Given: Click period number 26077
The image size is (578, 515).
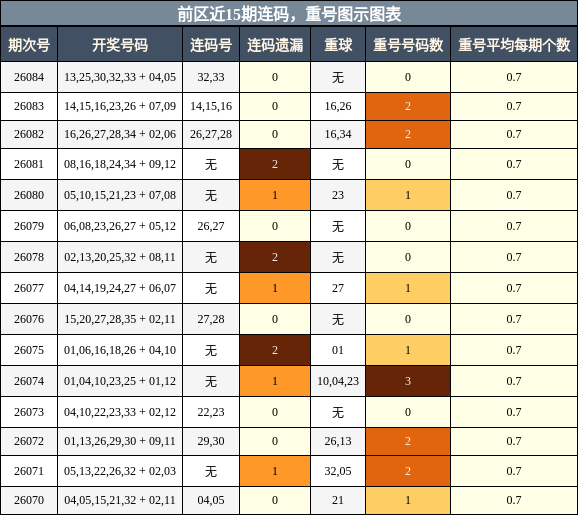Looking at the screenshot, I should point(29,288).
